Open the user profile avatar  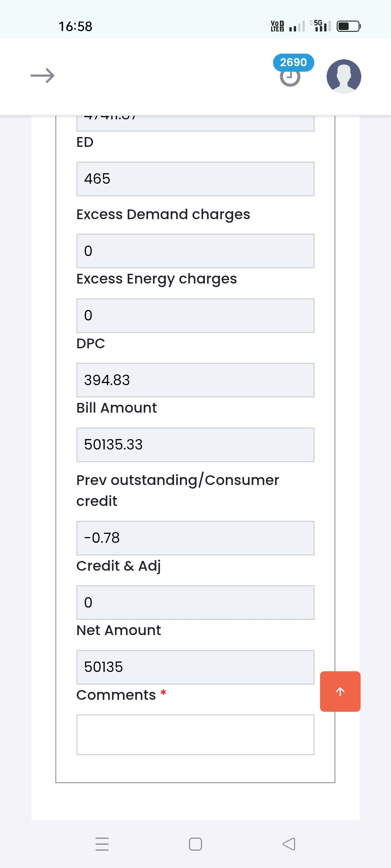click(x=344, y=76)
